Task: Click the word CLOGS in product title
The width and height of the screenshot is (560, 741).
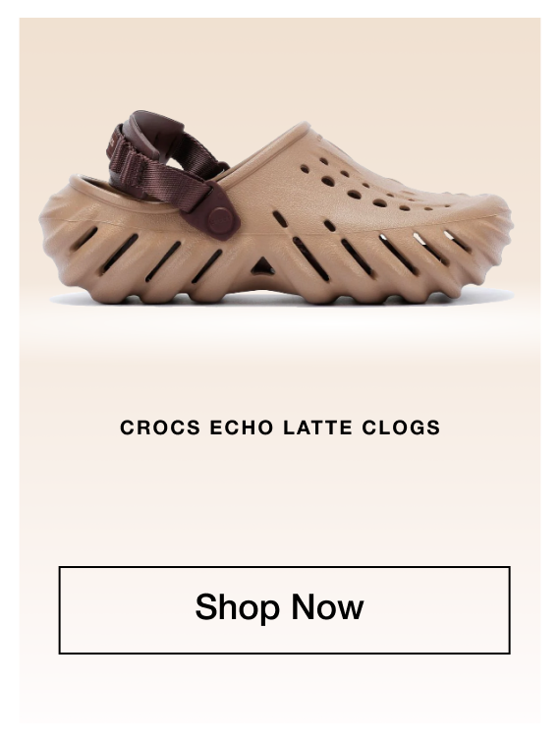Action: 401,427
